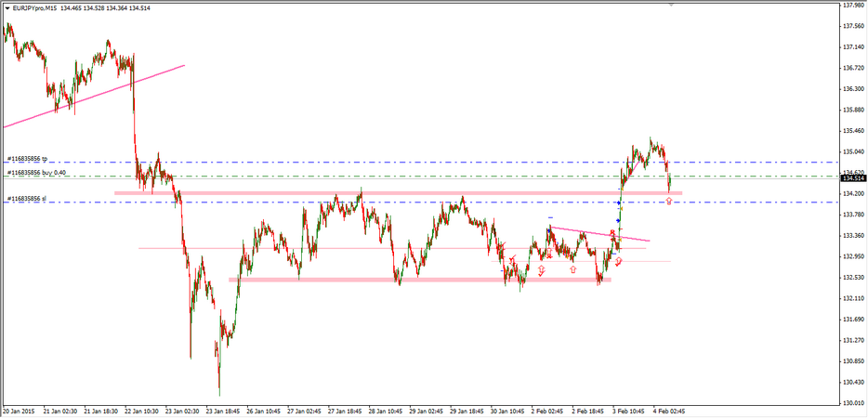Select the #116835856 tp order label
Viewport: 868px width, 418px height.
[26, 159]
